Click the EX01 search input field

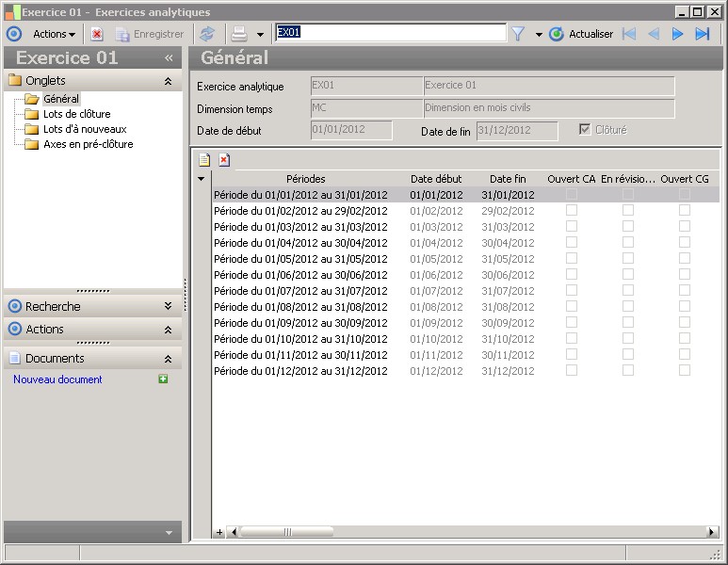click(390, 33)
